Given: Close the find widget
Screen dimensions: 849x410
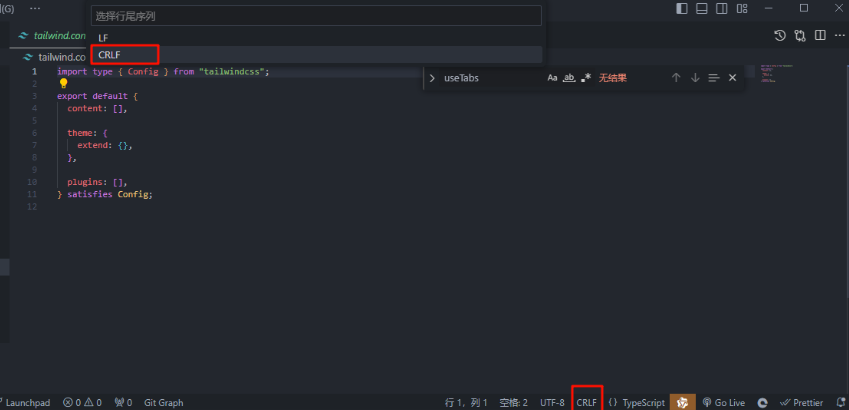Looking at the screenshot, I should click(733, 78).
